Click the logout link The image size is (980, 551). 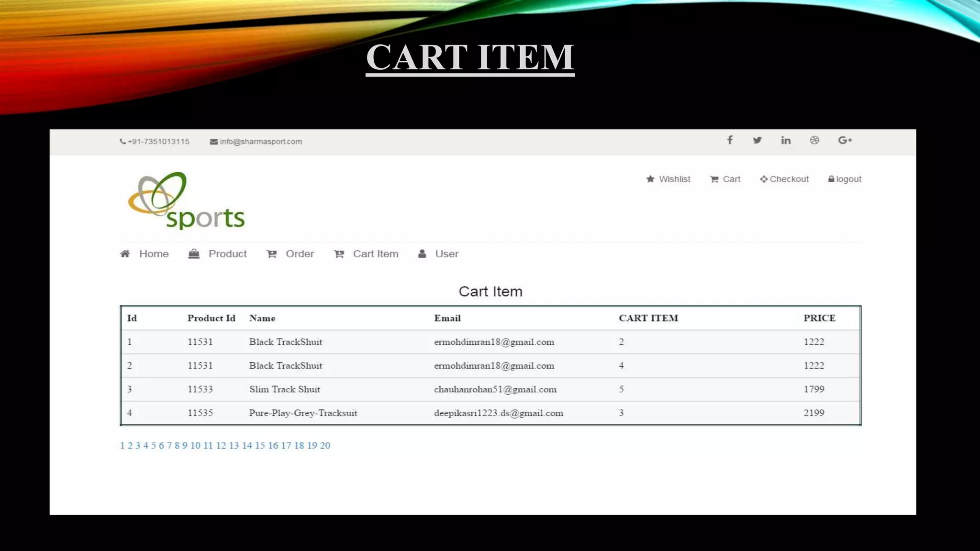pos(848,179)
